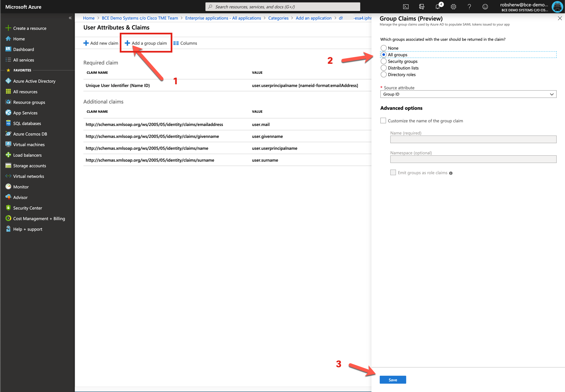Image resolution: width=565 pixels, height=392 pixels.
Task: Collapse the left sidebar with the chevrons
Action: tap(70, 18)
